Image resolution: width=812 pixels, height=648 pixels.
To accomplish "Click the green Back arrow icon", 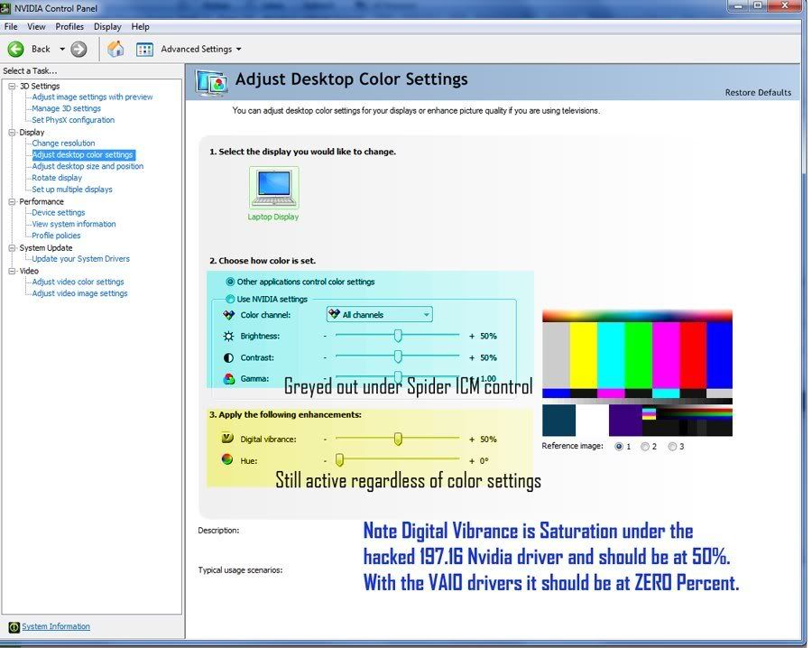I will (15, 50).
